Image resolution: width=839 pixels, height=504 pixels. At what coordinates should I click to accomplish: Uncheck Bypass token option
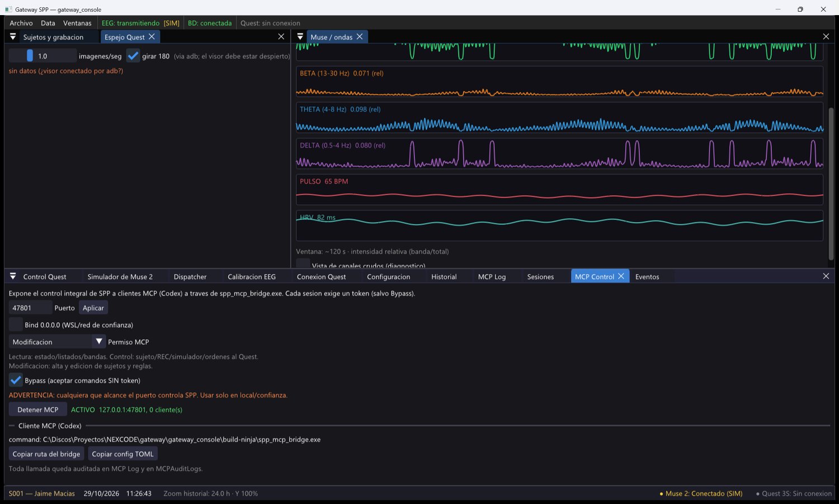[16, 380]
